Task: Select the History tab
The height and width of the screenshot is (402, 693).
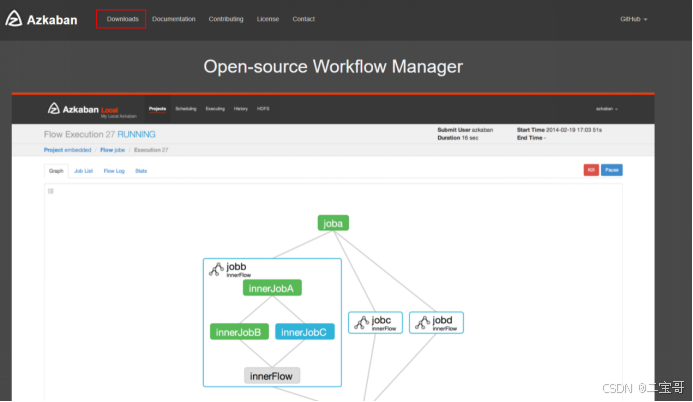Action: pos(241,109)
